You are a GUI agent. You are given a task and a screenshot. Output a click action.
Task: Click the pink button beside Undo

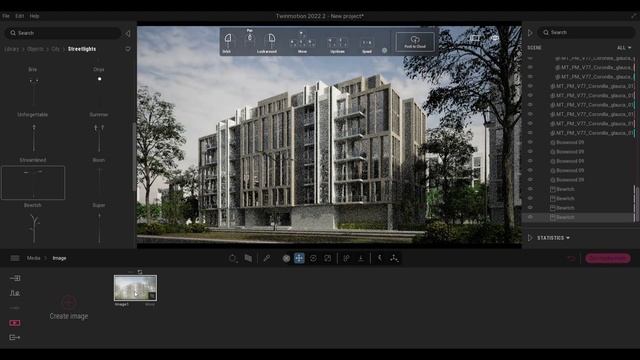click(x=608, y=258)
